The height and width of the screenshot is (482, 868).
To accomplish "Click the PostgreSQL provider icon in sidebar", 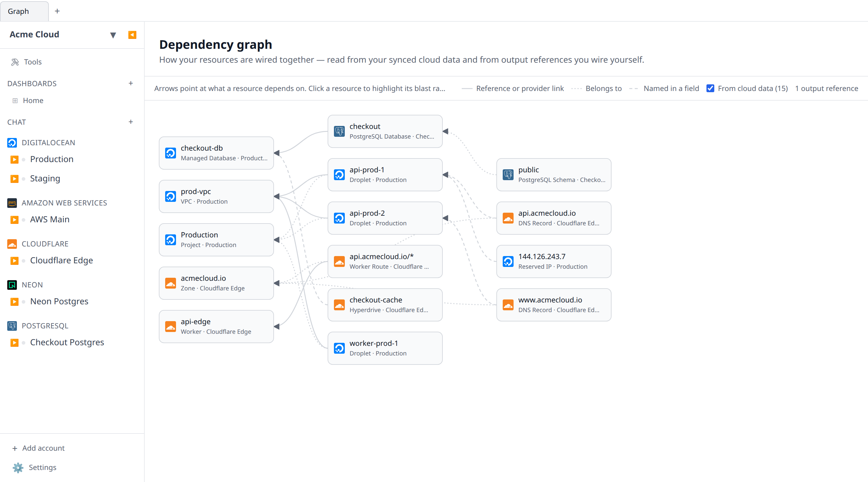I will [12, 326].
